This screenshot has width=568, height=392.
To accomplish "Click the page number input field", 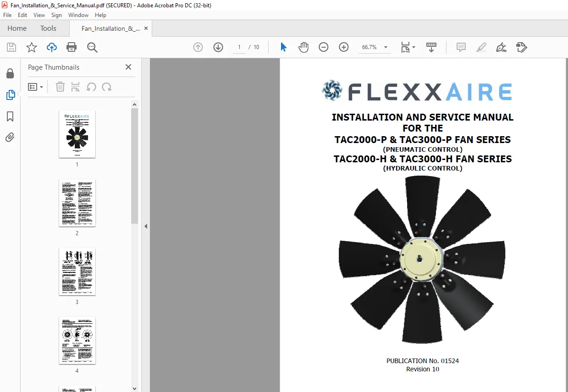I will pos(239,47).
